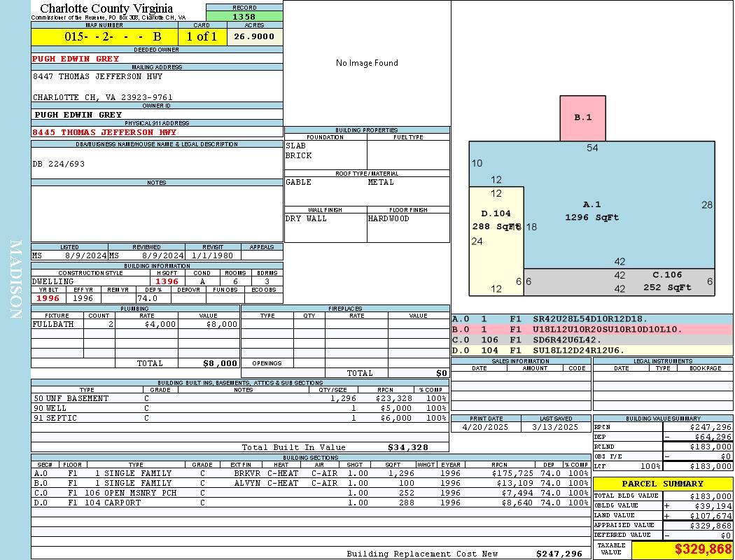Click the gray C.106 porch sketch area
The width and height of the screenshot is (735, 560).
click(665, 281)
